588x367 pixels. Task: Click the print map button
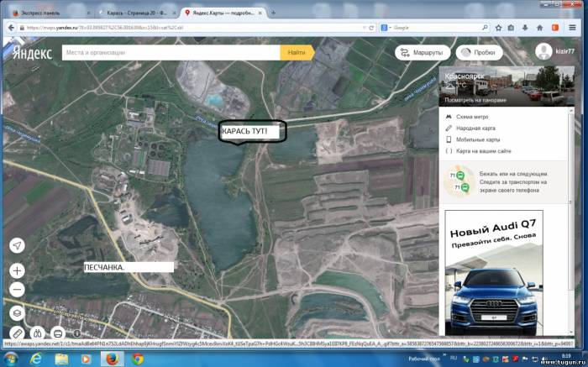pyautogui.click(x=57, y=333)
